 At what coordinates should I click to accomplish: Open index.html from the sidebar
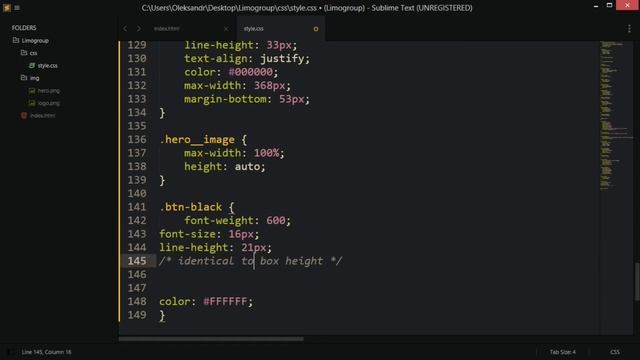[42, 116]
